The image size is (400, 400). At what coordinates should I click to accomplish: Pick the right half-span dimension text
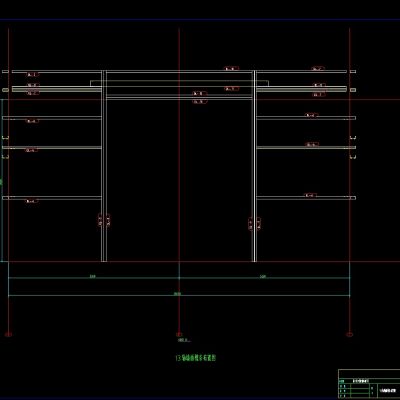263,276
